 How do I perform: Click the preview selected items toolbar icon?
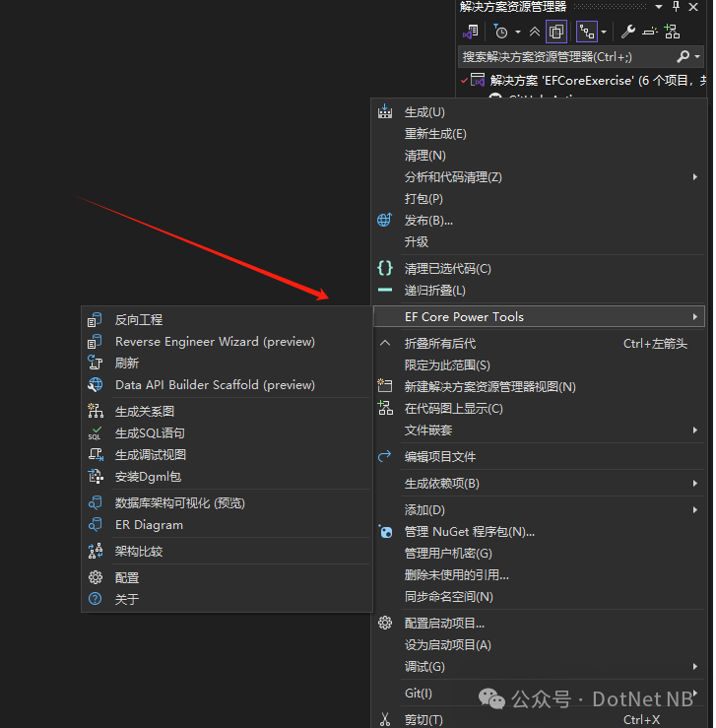coord(650,32)
